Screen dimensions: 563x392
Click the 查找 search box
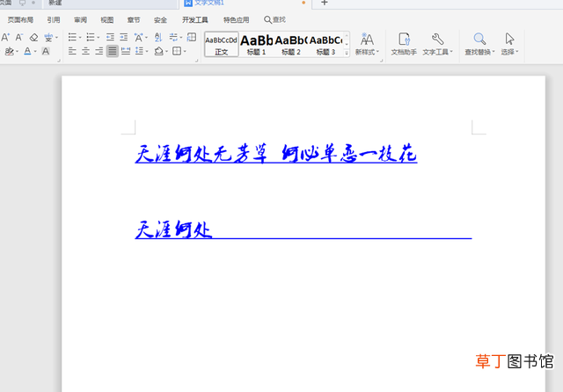click(x=274, y=19)
